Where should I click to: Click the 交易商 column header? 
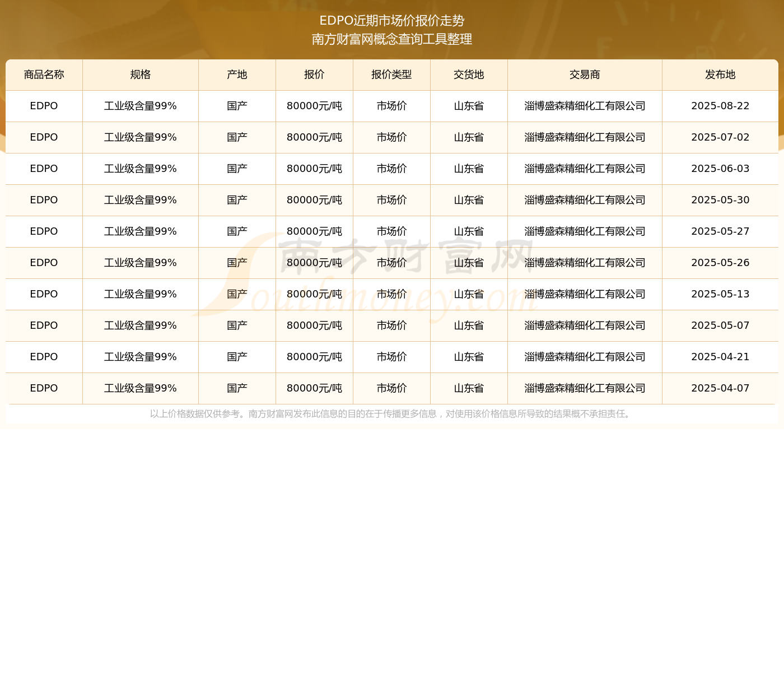pos(585,75)
